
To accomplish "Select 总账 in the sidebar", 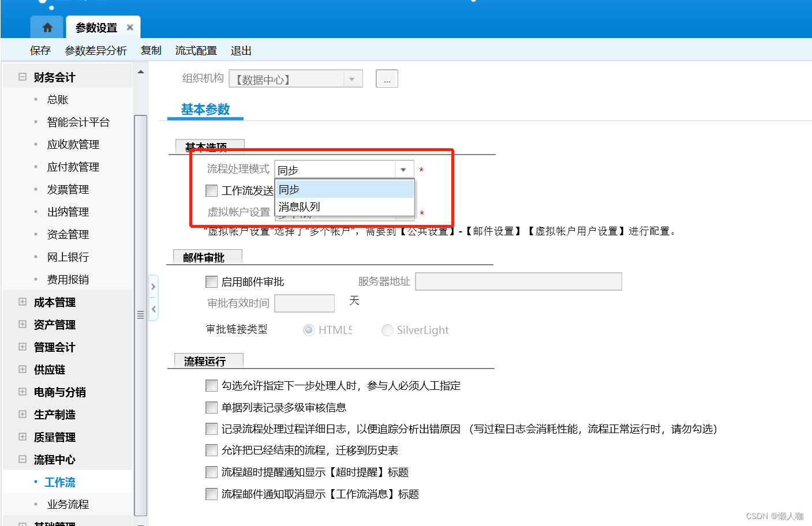I will tap(58, 100).
